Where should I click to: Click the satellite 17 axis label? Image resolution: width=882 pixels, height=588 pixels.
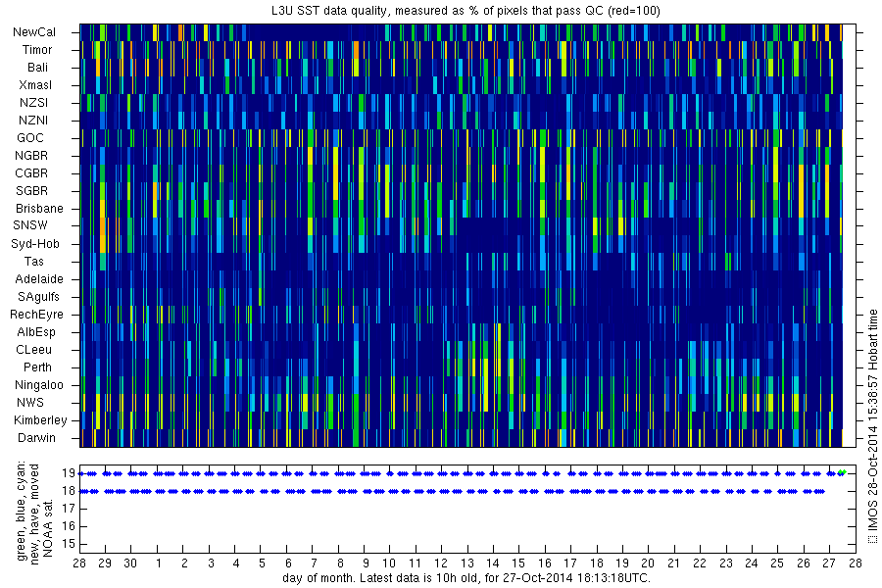coord(69,509)
